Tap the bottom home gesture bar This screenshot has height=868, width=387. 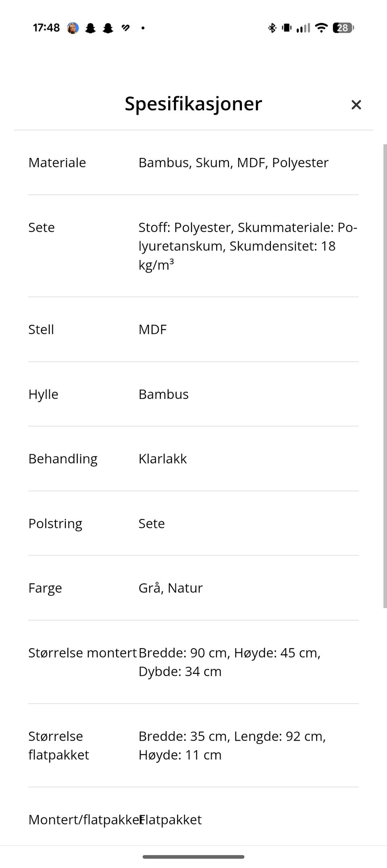[193, 857]
